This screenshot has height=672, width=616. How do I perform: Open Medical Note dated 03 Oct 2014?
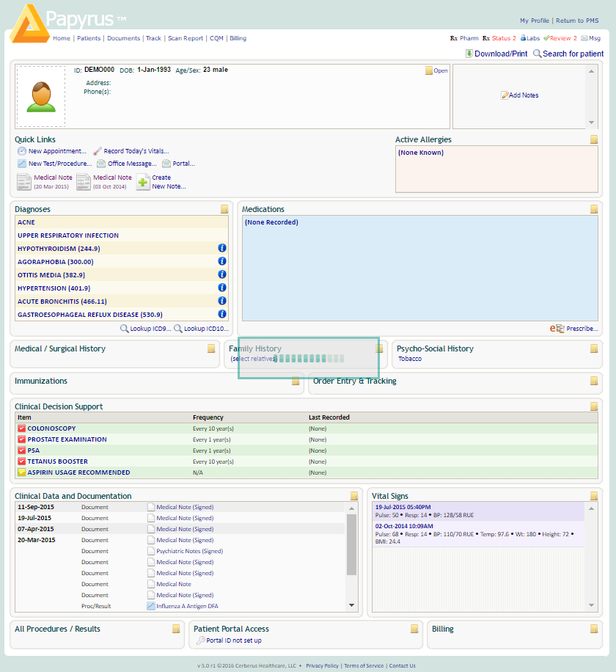pos(104,182)
